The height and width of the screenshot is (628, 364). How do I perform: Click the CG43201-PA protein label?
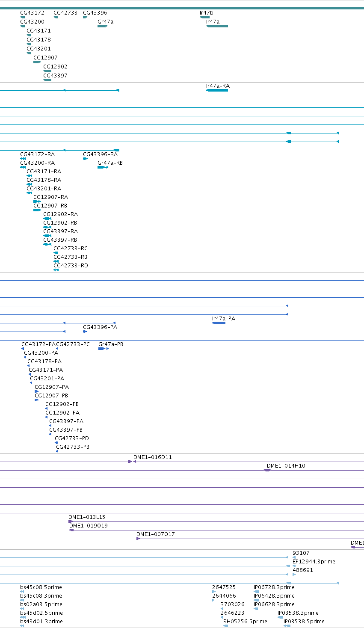click(x=47, y=379)
